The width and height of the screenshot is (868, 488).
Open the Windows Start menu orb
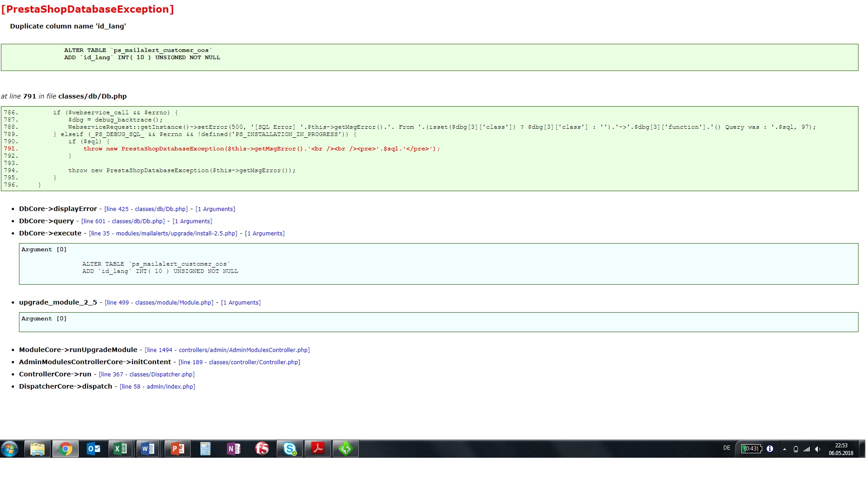point(9,449)
